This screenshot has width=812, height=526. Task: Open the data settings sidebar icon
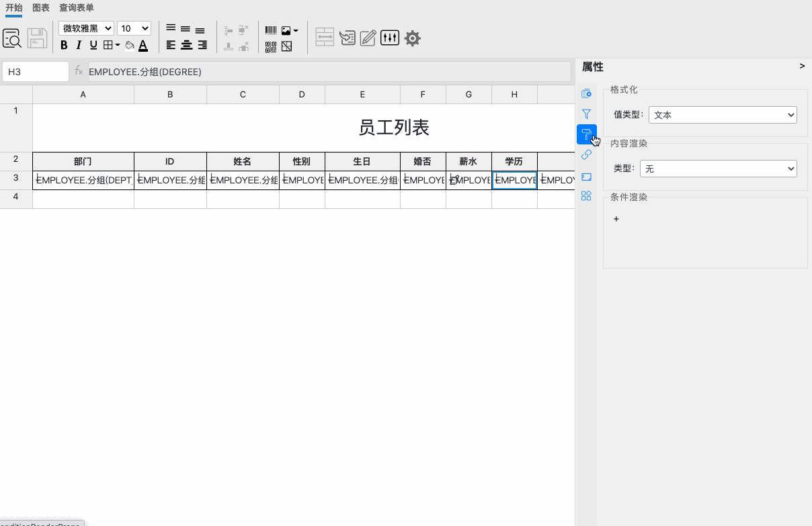(586, 93)
